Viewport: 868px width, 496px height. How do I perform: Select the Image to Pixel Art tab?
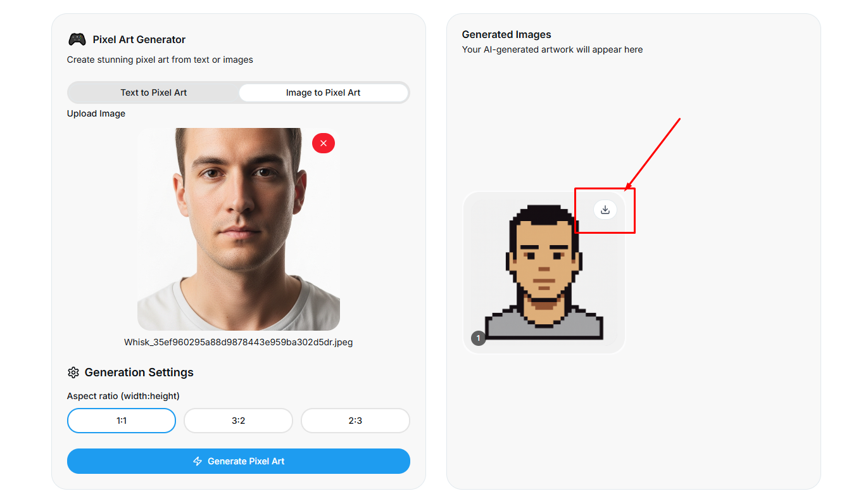(323, 92)
